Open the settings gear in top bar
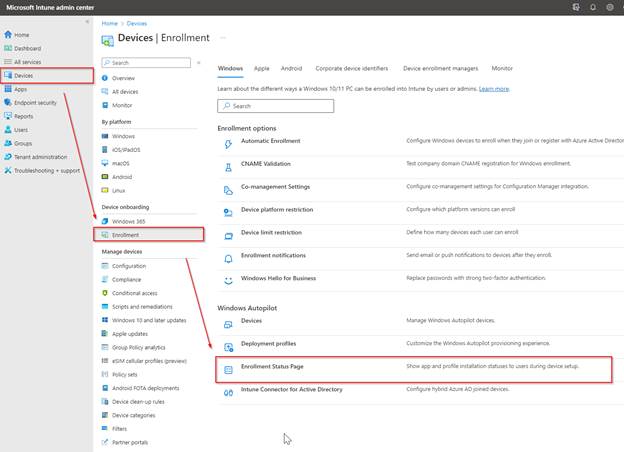Image resolution: width=624 pixels, height=452 pixels. 610,7
